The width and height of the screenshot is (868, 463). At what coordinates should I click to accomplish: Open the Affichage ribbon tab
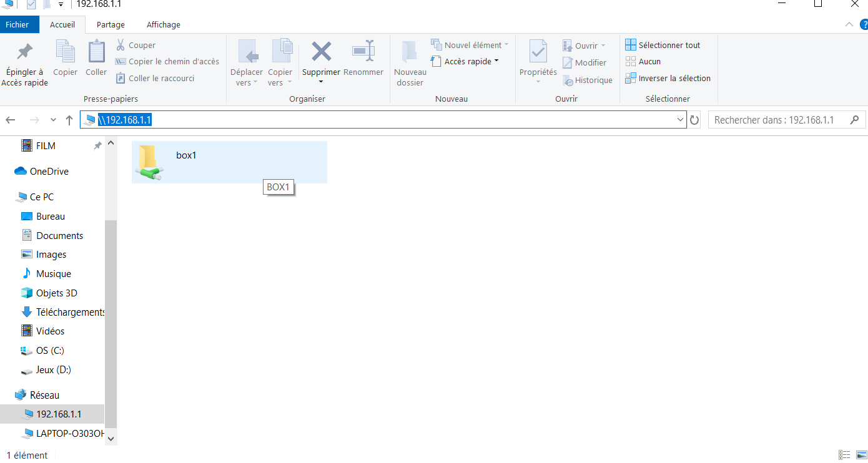point(163,25)
